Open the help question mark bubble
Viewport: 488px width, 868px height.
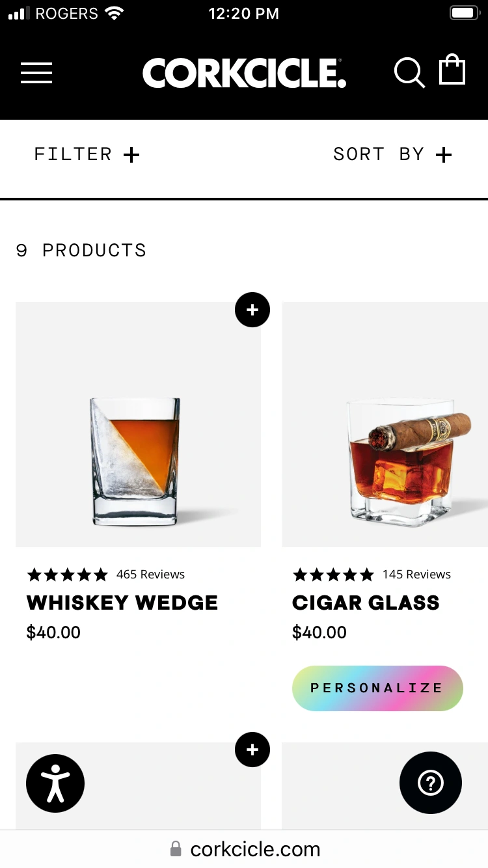[x=430, y=783]
